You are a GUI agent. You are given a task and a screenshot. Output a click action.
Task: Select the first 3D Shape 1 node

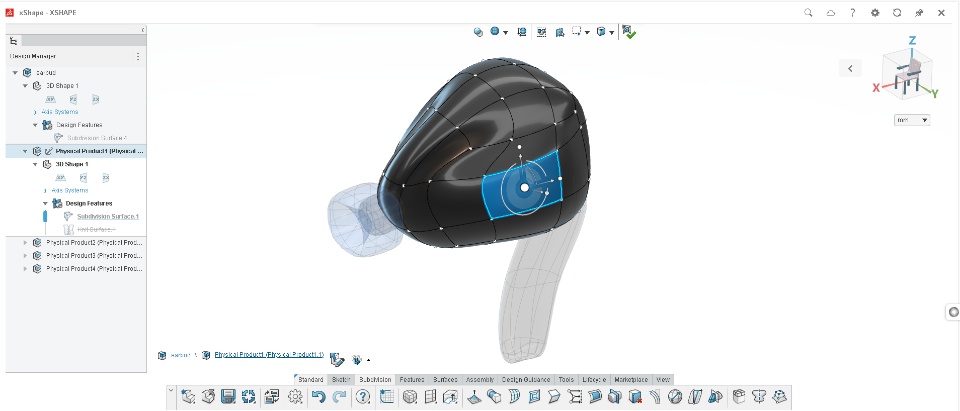(x=62, y=86)
